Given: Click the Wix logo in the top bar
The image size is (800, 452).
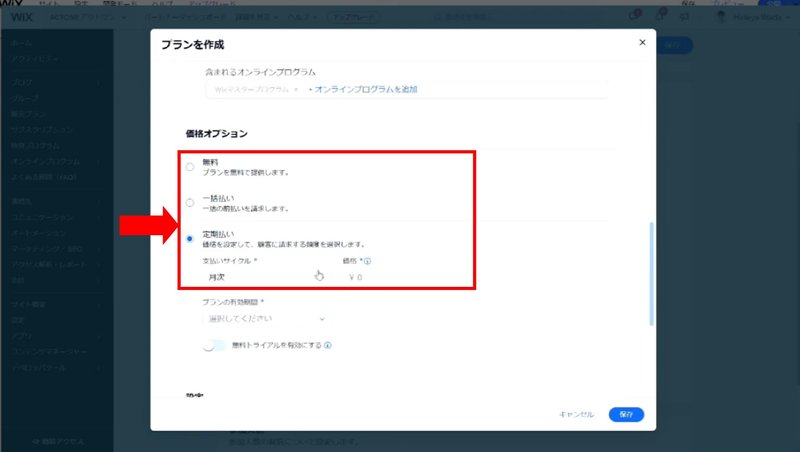Looking at the screenshot, I should coord(22,17).
